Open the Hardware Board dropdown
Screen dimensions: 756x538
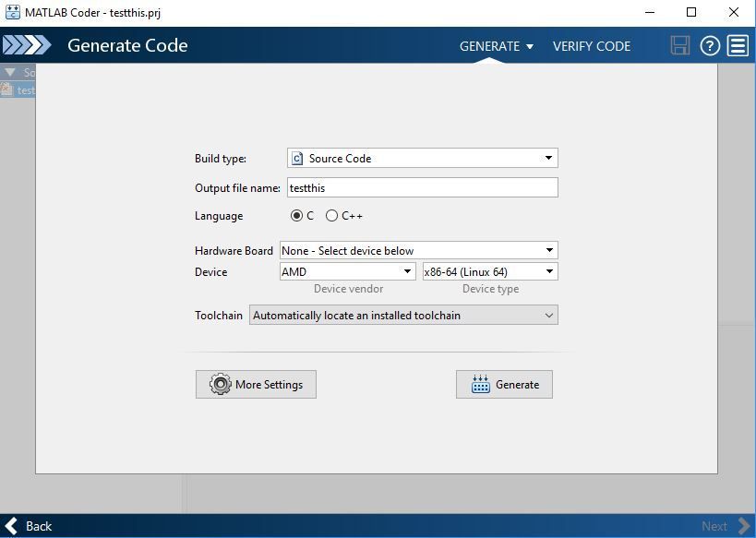pyautogui.click(x=418, y=251)
